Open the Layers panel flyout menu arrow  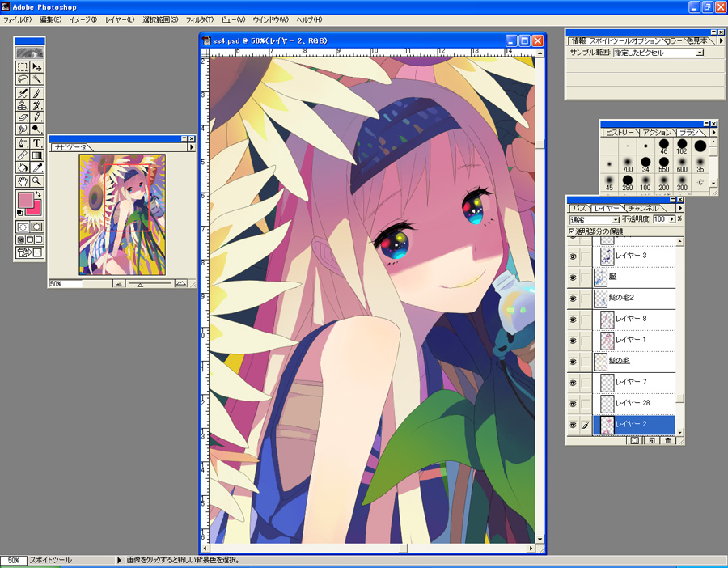(x=680, y=208)
